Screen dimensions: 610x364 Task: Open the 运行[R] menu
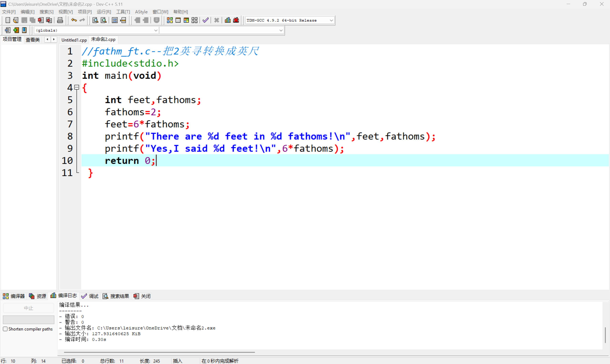[x=104, y=11]
